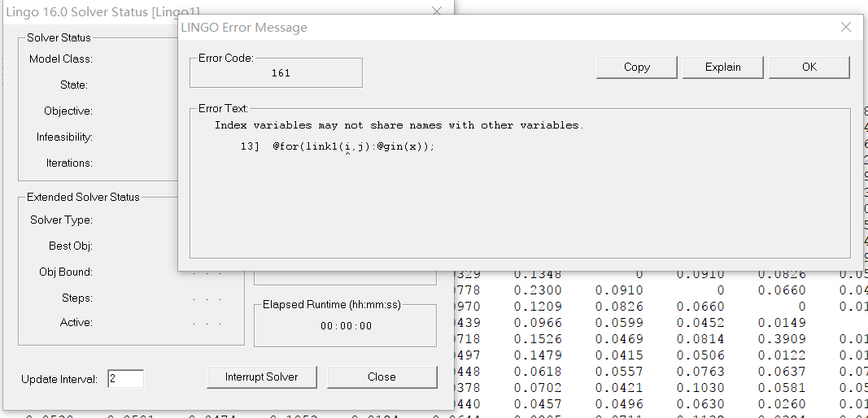Screen dimensions: 868x418
Task: Click the Close button in the Solver Status window
Action: (382, 377)
